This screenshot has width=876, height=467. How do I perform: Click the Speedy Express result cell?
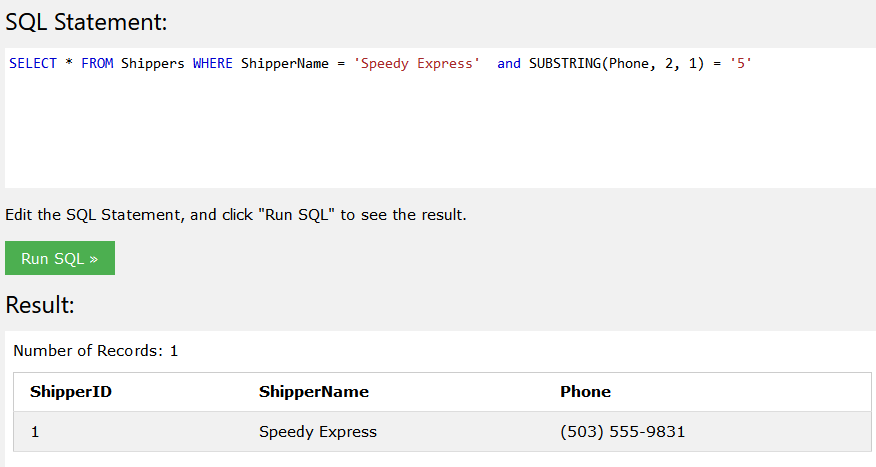318,432
